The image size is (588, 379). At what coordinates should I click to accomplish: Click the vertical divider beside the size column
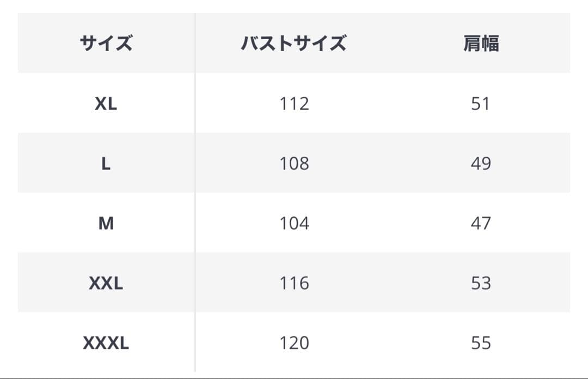click(195, 191)
